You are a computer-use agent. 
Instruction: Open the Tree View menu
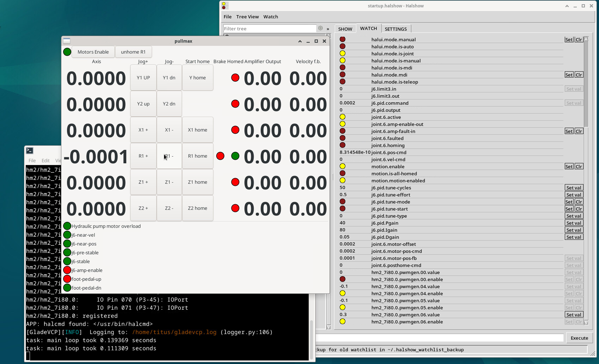(x=247, y=17)
